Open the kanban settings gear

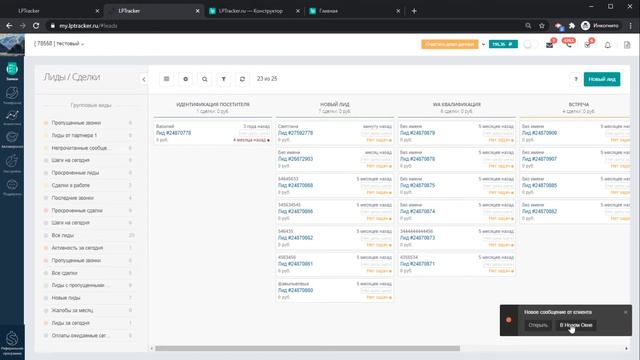[x=185, y=79]
